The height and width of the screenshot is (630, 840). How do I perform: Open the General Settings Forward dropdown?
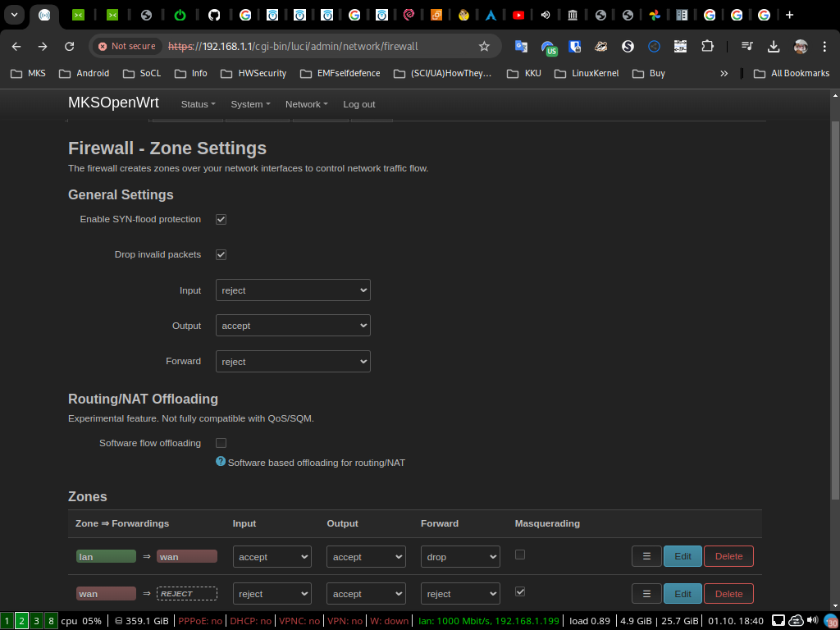tap(293, 362)
